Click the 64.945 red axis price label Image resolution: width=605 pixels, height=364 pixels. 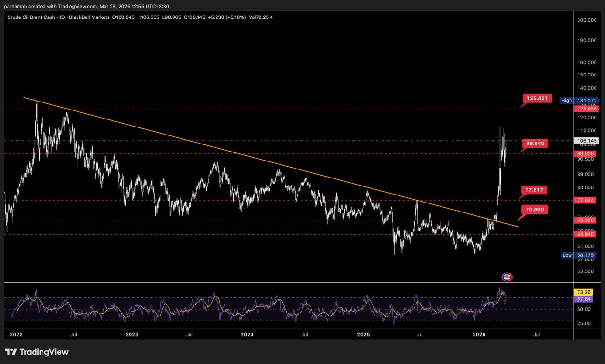[x=586, y=234]
